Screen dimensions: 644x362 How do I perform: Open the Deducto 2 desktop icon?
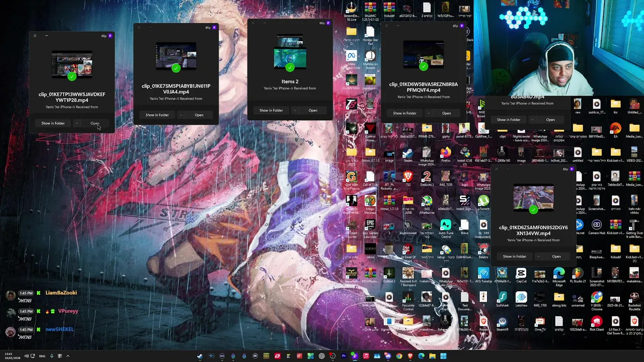click(427, 178)
